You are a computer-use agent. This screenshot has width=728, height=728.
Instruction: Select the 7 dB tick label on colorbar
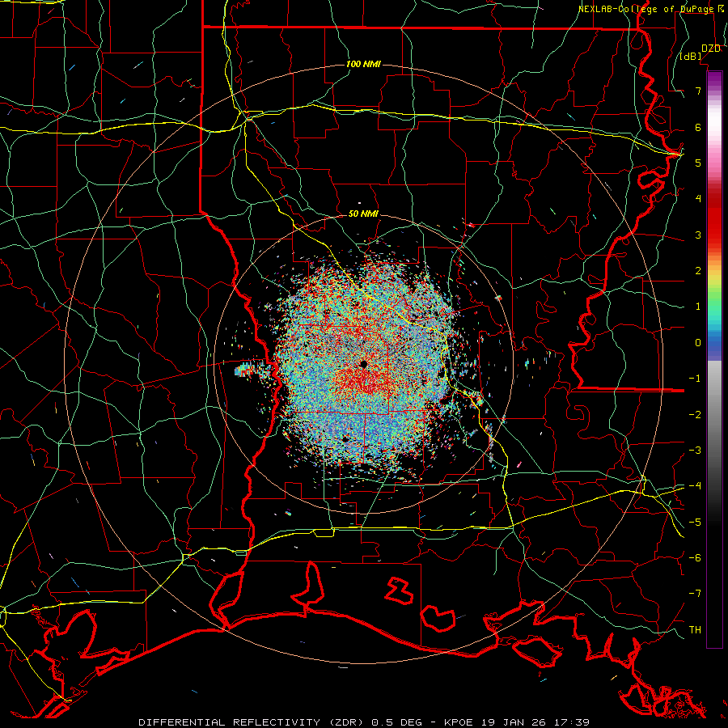click(x=698, y=91)
